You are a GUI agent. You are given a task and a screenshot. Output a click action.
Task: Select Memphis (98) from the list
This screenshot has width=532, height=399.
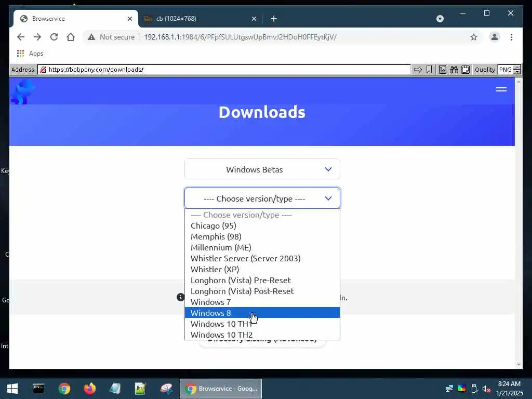point(262,236)
